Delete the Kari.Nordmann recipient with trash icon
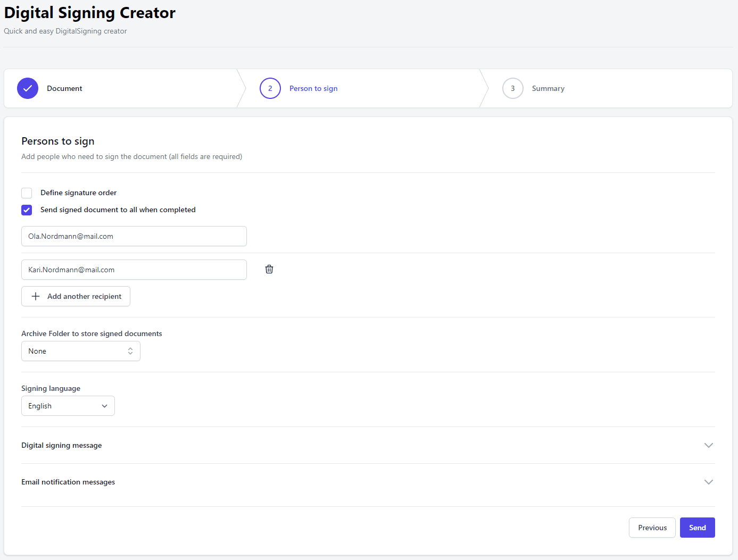 [269, 269]
